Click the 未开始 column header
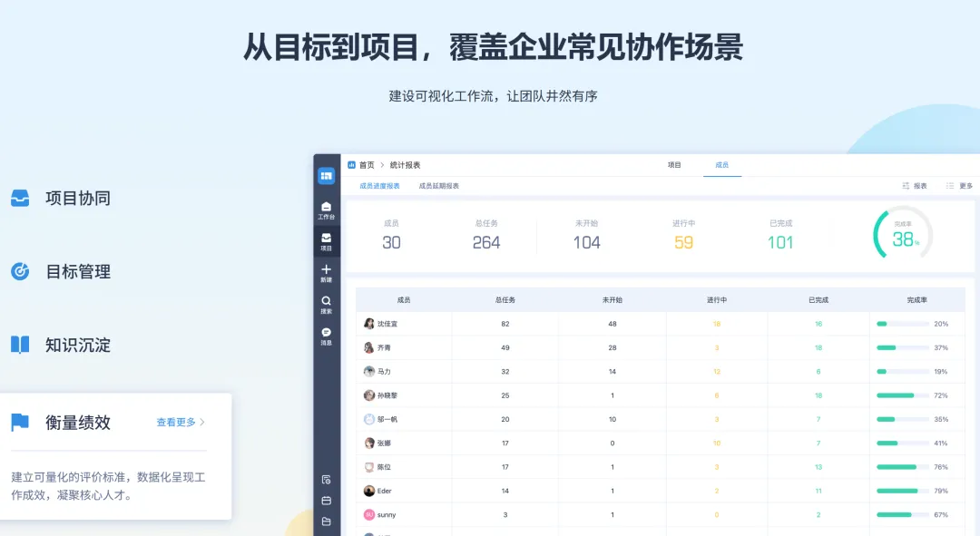Screen dimensions: 980x536 click(612, 300)
